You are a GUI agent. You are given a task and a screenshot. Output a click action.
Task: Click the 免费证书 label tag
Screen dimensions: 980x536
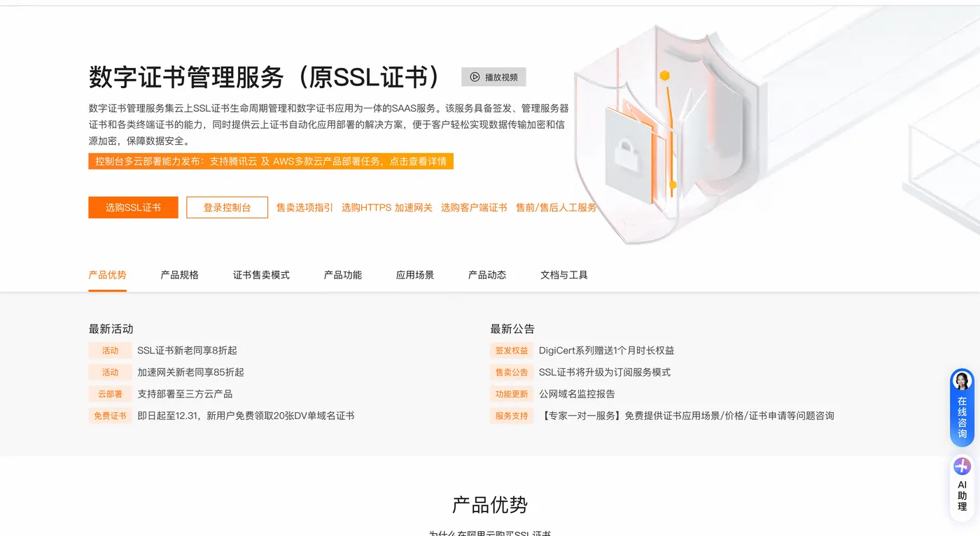point(110,415)
